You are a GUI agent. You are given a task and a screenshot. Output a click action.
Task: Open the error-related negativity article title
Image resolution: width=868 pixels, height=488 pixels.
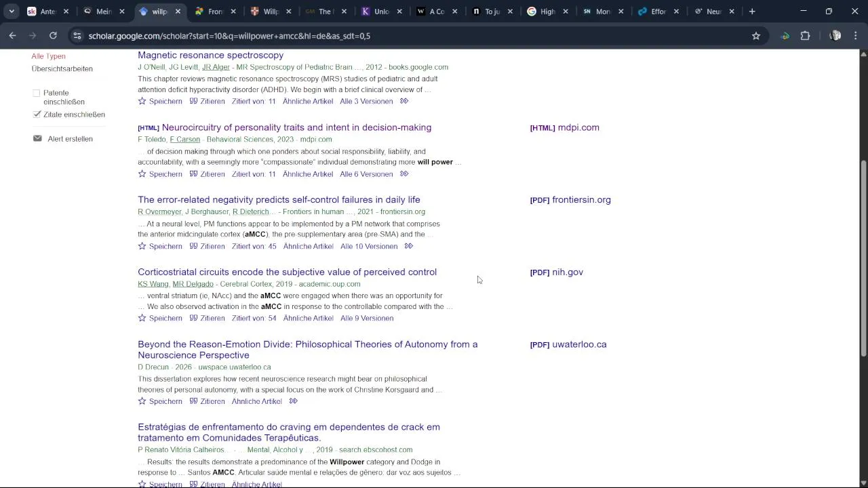(279, 199)
